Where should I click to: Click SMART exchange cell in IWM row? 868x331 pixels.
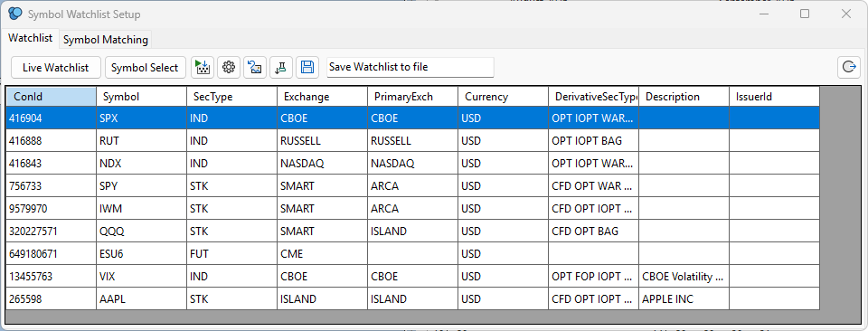click(x=322, y=209)
